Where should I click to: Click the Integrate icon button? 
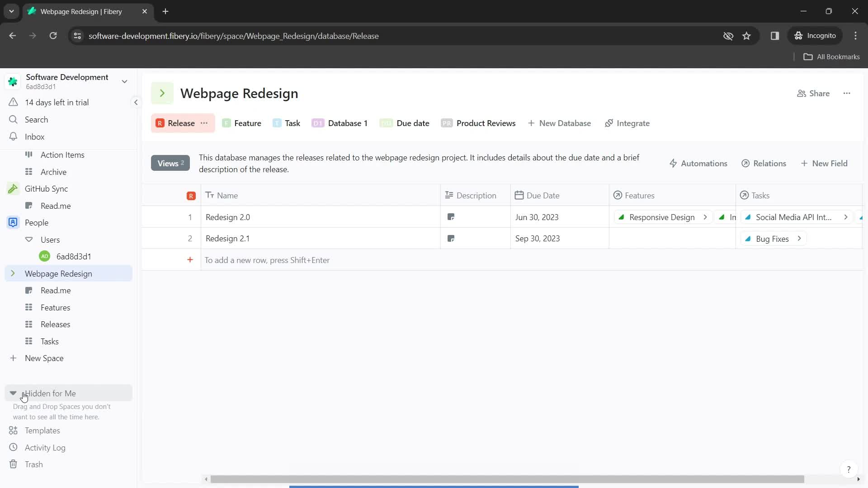click(608, 123)
